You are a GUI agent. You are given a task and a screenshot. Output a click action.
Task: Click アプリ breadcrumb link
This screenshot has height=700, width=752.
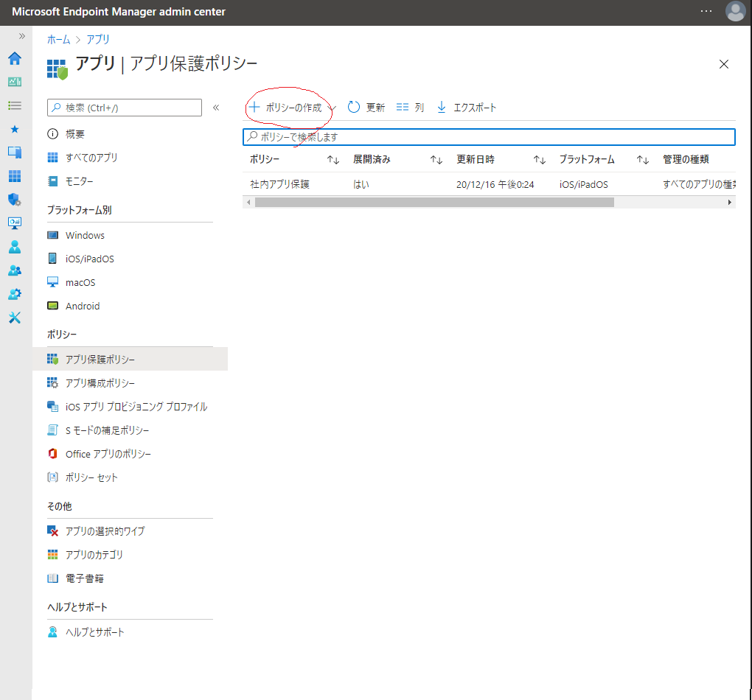(x=98, y=39)
